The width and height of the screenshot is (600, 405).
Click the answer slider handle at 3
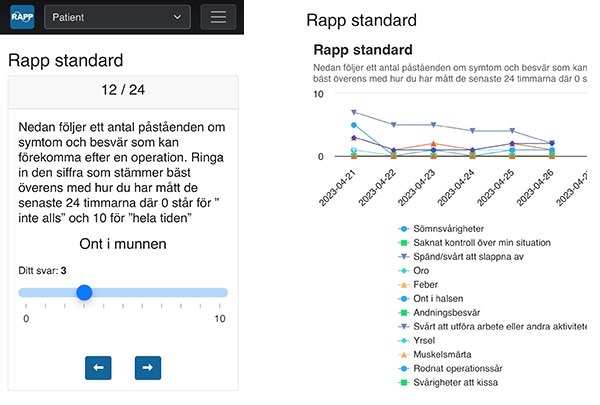coord(84,292)
